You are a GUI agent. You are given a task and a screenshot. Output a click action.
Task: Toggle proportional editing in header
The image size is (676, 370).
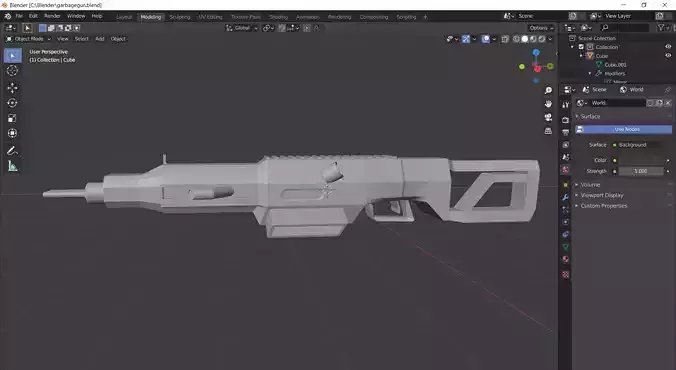307,28
